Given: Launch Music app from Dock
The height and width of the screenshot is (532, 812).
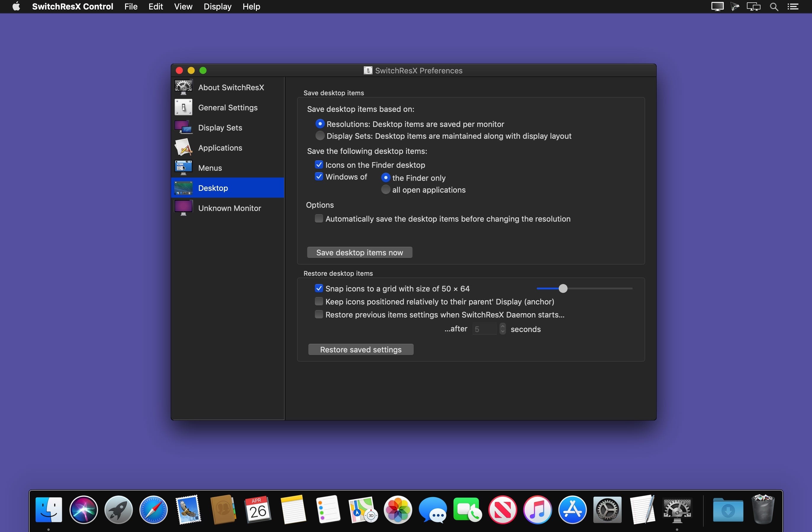Looking at the screenshot, I should pyautogui.click(x=537, y=510).
